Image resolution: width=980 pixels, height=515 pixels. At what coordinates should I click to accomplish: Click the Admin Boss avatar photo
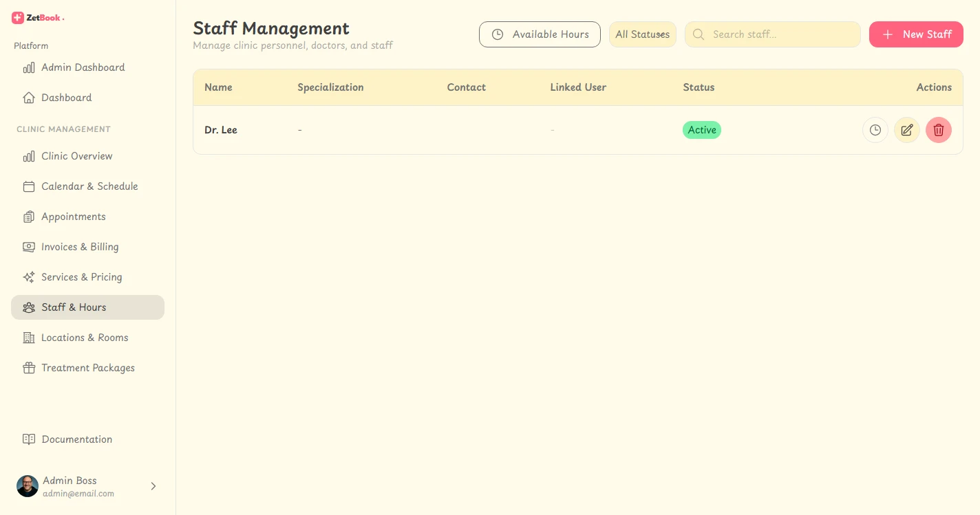point(28,486)
